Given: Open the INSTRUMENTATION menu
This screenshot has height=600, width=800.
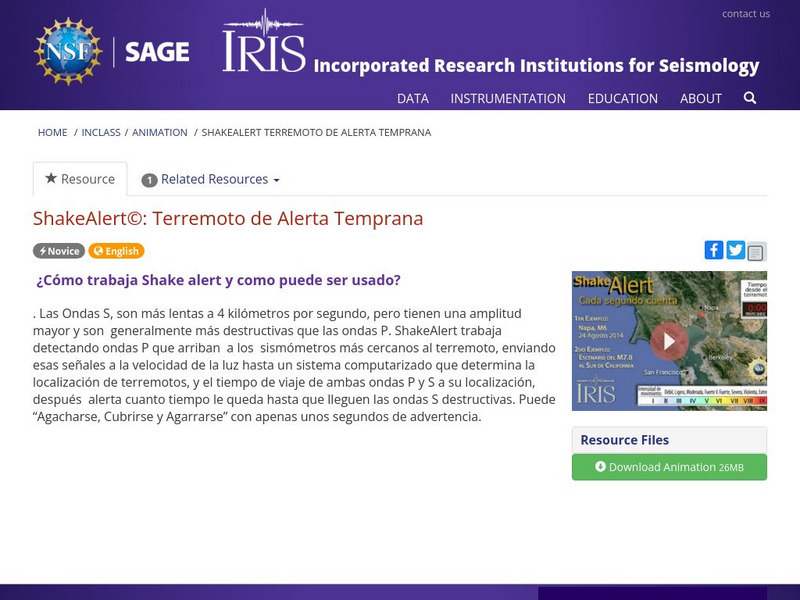Looking at the screenshot, I should click(508, 98).
